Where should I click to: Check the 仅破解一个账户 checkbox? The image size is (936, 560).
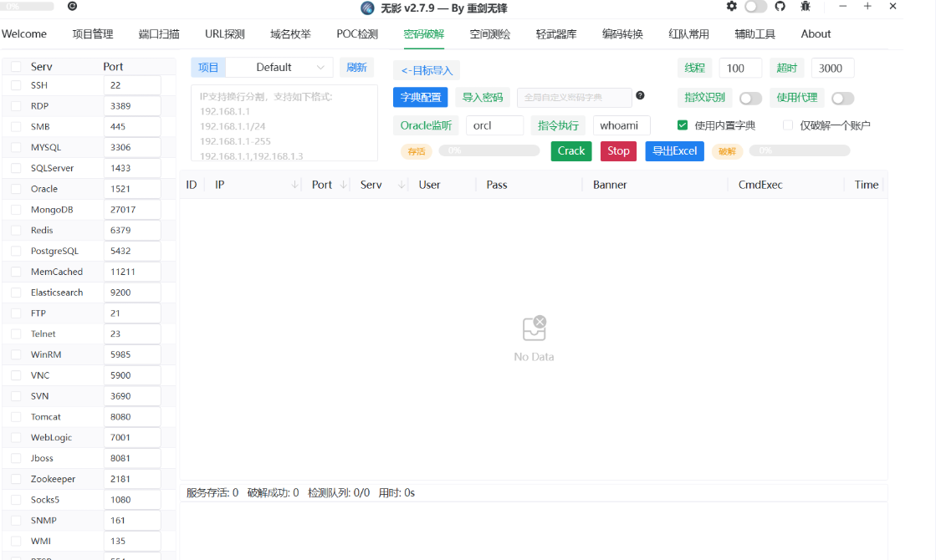pyautogui.click(x=788, y=125)
